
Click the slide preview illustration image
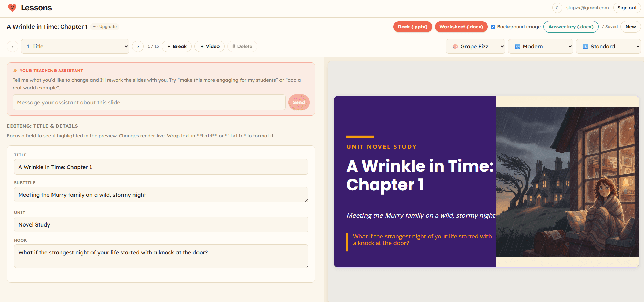(567, 182)
